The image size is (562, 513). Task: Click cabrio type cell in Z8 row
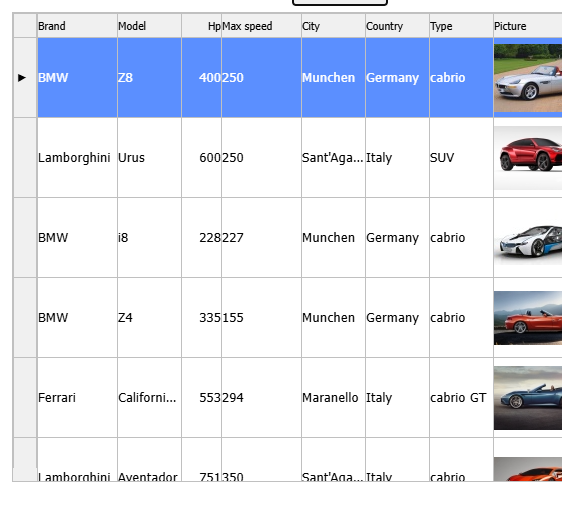461,77
